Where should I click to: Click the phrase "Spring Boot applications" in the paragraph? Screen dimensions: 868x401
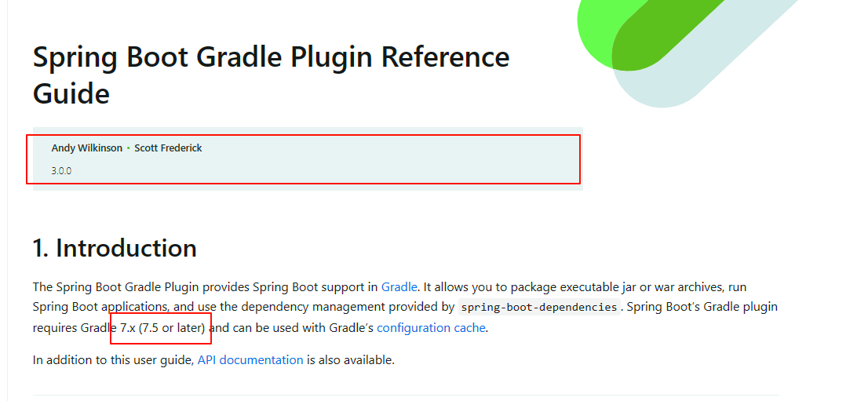100,307
